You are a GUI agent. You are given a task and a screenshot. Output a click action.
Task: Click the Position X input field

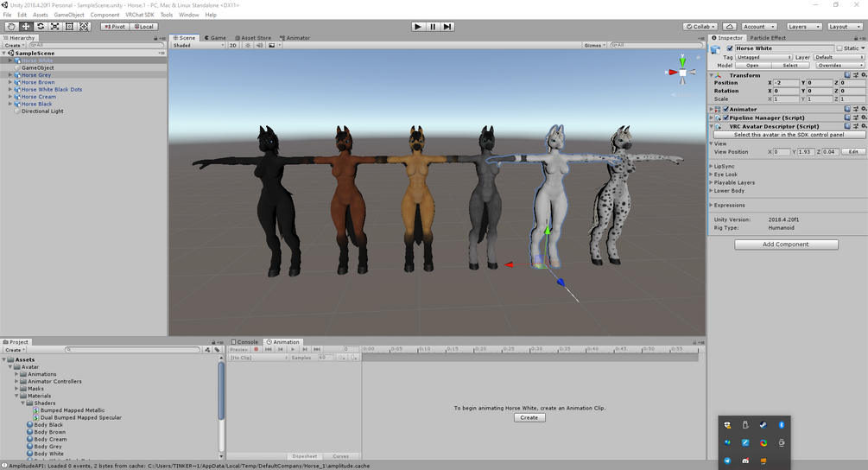[x=785, y=83]
